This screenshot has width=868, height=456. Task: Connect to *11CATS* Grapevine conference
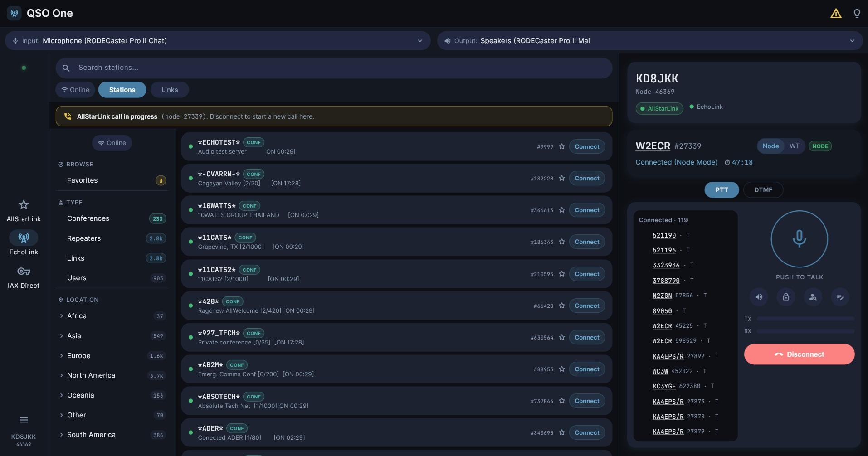[587, 242]
